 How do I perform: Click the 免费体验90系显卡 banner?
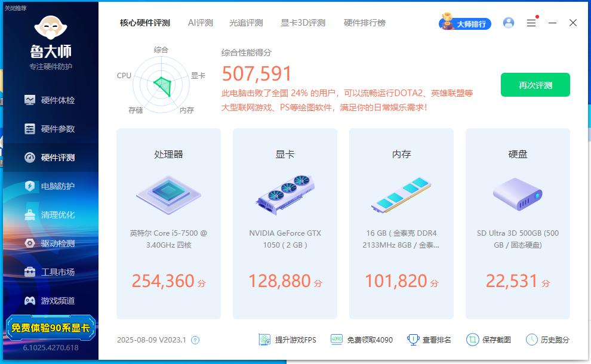[50, 328]
